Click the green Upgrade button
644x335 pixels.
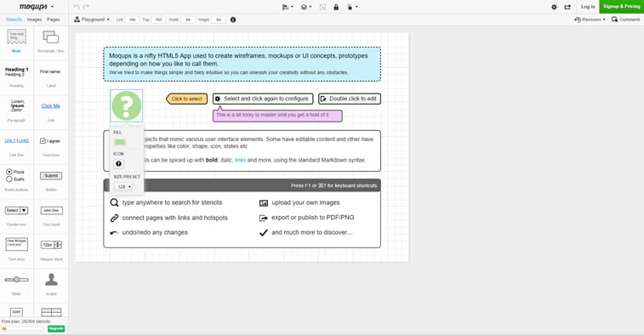point(56,328)
